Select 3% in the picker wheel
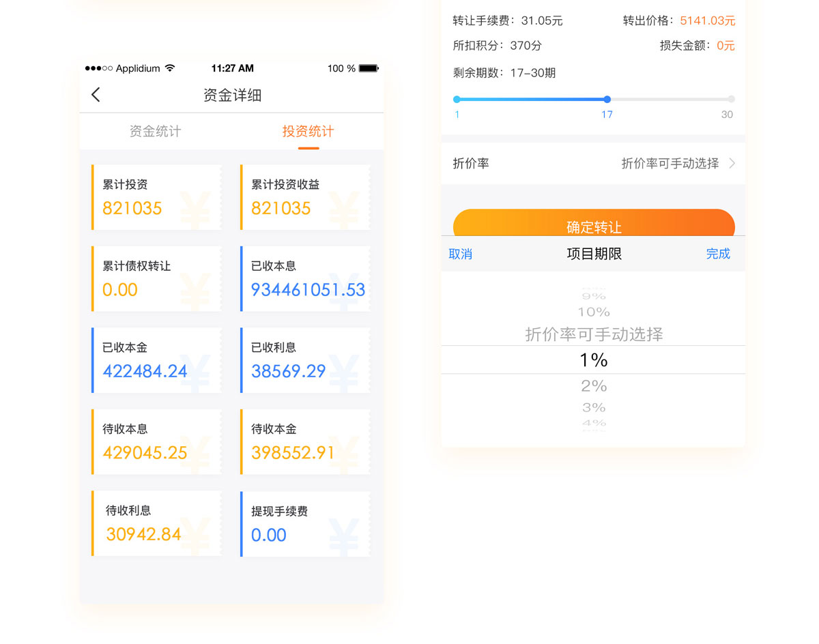 click(594, 407)
